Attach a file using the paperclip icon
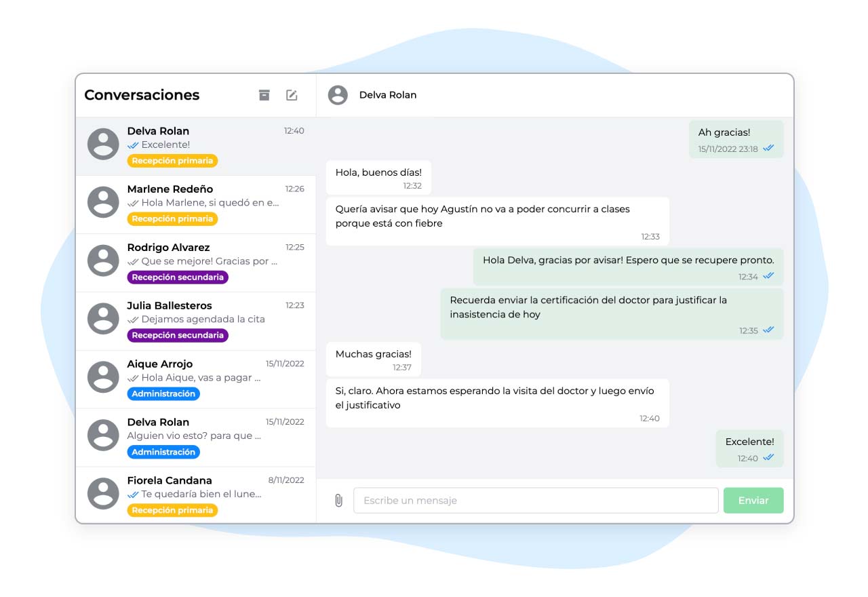The image size is (868, 597). point(337,500)
